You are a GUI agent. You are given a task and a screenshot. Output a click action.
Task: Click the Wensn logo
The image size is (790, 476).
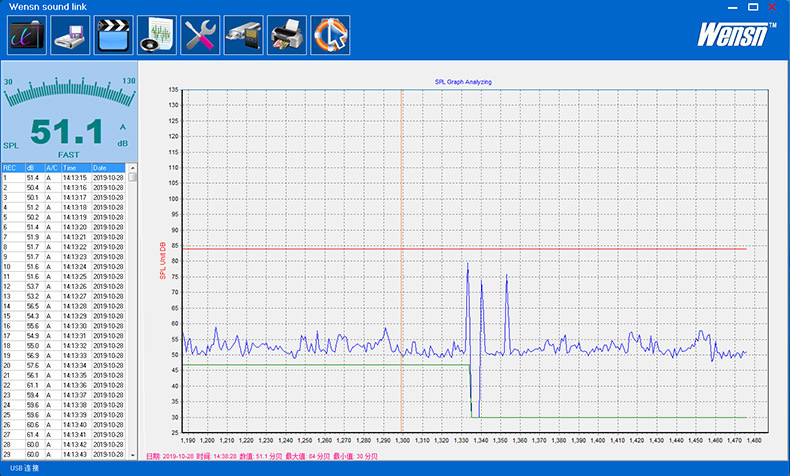tap(738, 37)
